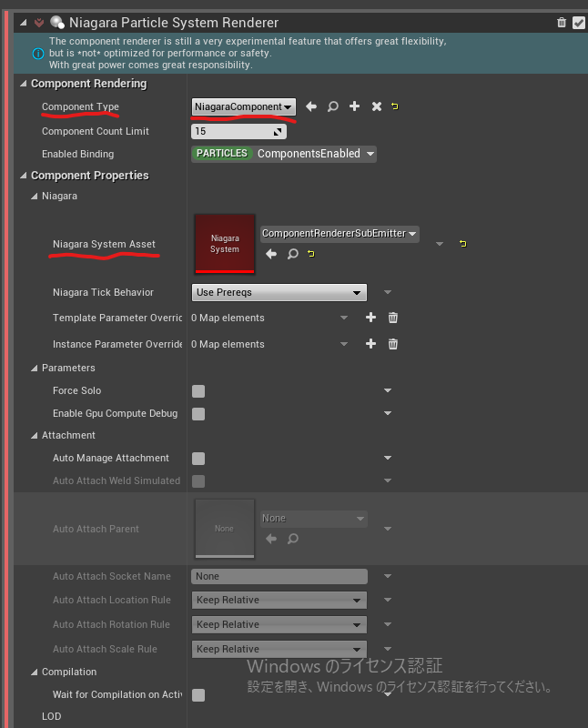
Task: Click the Auto Attach Socket Name None field
Action: pos(279,577)
